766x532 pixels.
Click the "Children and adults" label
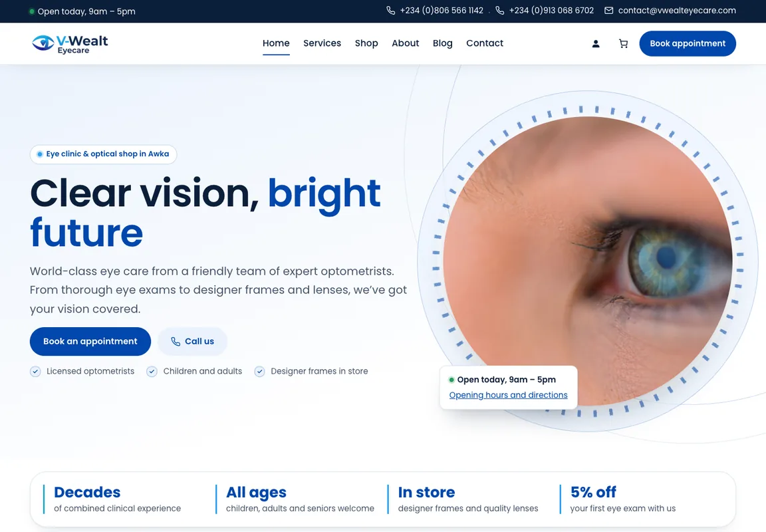[203, 371]
